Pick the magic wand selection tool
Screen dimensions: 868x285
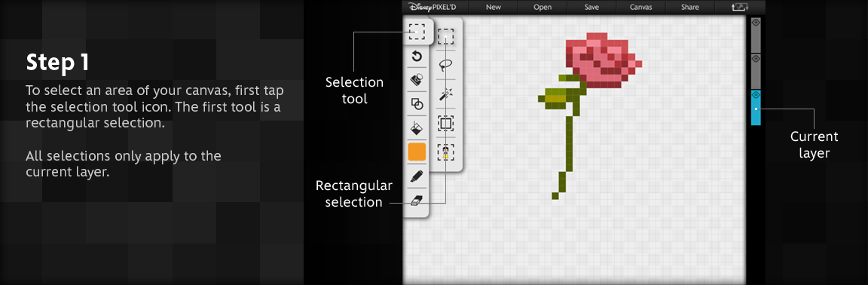446,94
